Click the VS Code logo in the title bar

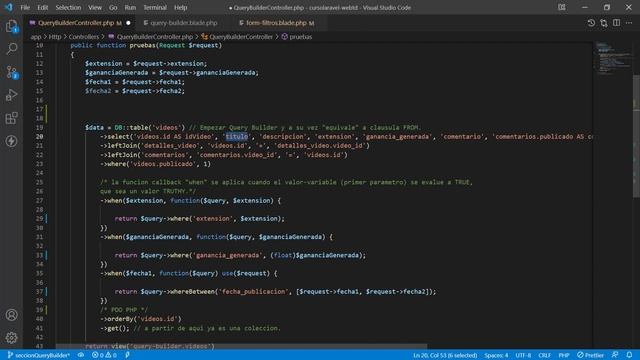(9, 7)
